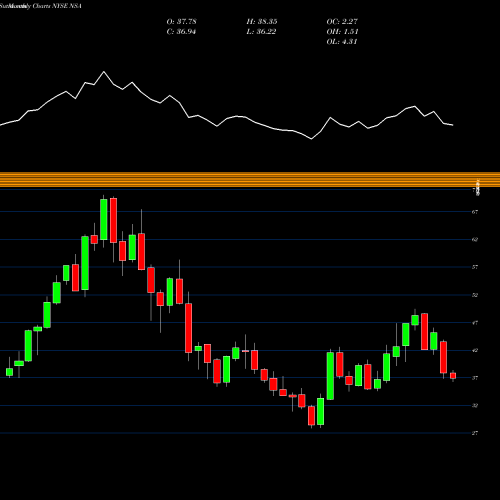500x500 pixels.
Task: Click the OC: 2.27 reading
Action: coord(342,22)
